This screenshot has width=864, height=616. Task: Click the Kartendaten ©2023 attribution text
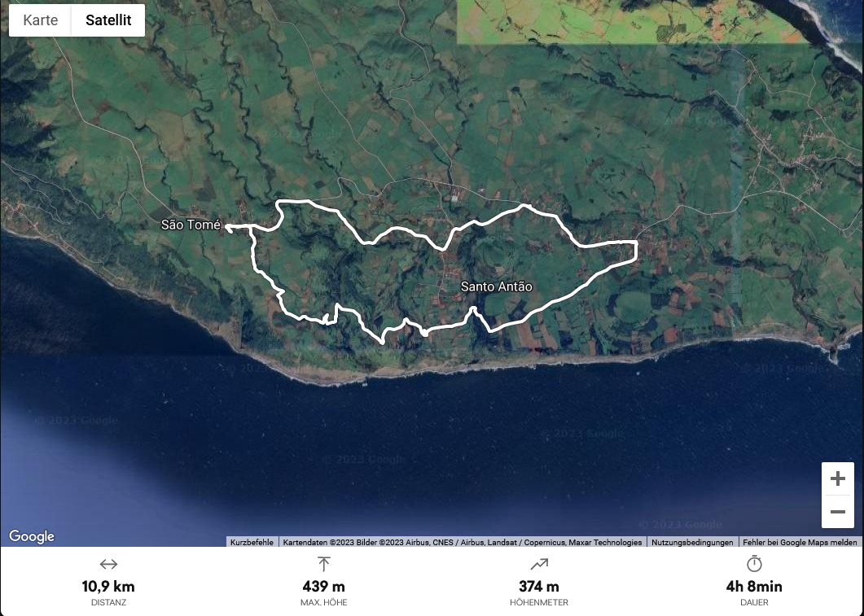click(x=463, y=542)
